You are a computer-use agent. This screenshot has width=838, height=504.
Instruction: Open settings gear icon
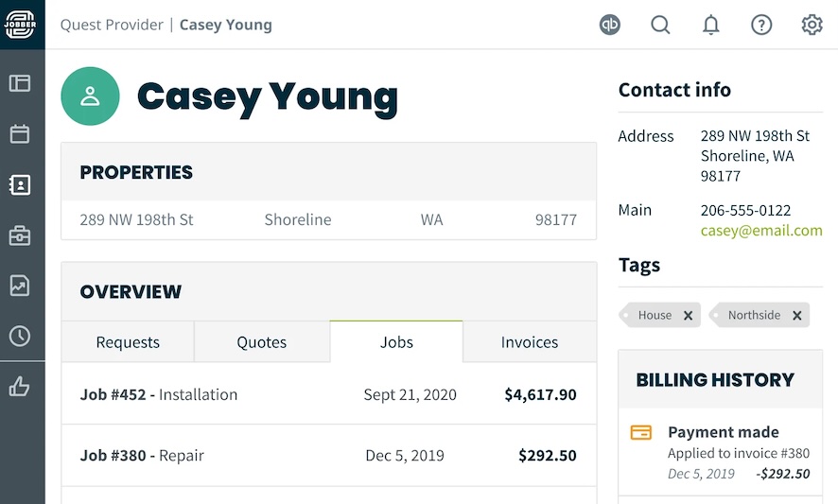[x=812, y=26]
